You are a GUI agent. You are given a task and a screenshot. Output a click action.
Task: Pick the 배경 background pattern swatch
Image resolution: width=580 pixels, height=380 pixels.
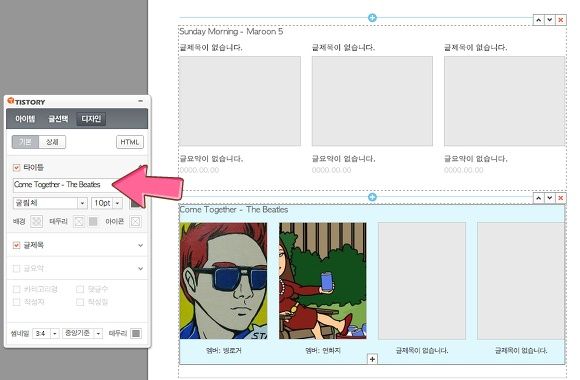(x=36, y=222)
